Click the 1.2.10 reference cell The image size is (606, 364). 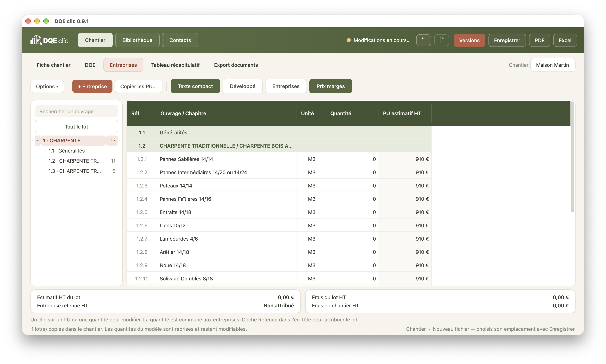[142, 278]
